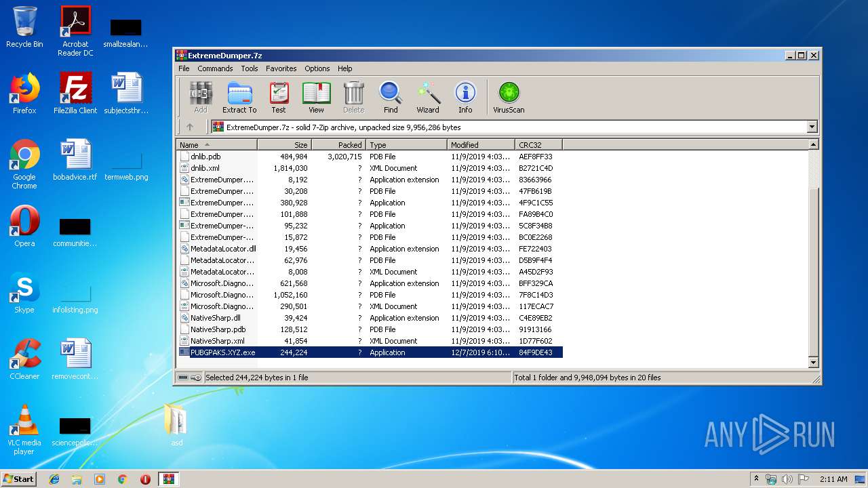Screen dimensions: 868x488
Task: Open the asd folder on desktop
Action: click(176, 425)
